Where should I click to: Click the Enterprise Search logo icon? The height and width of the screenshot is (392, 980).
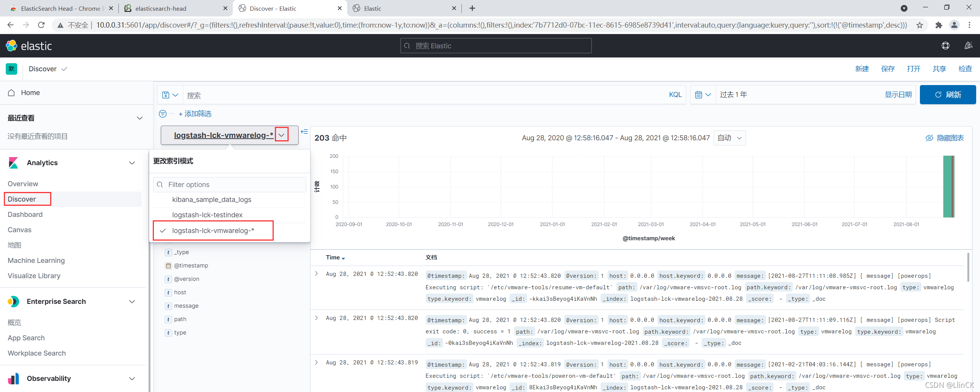(x=13, y=302)
